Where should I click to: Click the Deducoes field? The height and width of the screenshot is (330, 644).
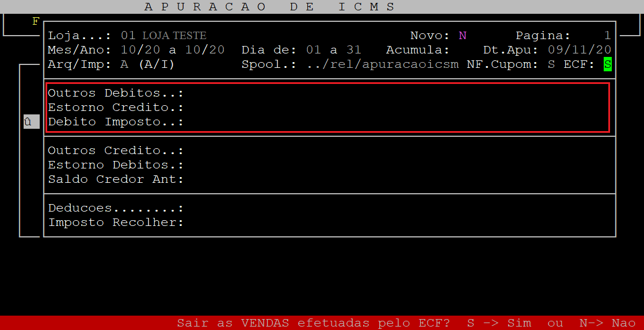coord(329,208)
